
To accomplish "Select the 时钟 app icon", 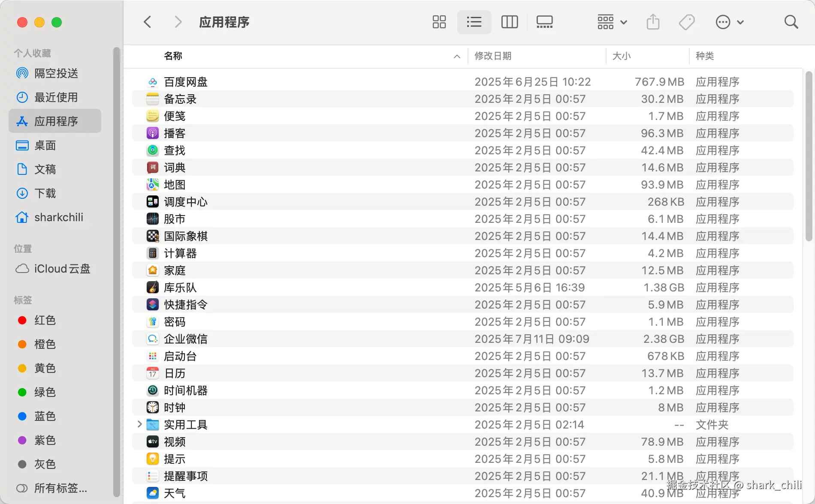I will pos(153,408).
